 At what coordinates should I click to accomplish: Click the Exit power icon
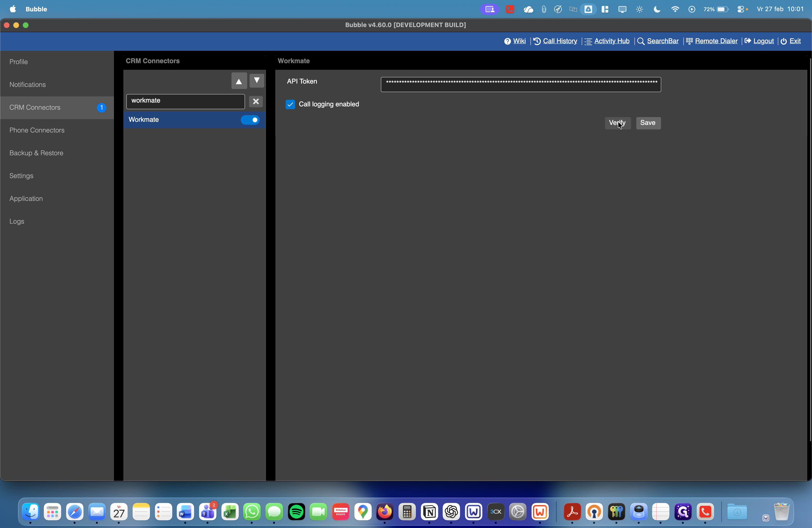coord(784,41)
